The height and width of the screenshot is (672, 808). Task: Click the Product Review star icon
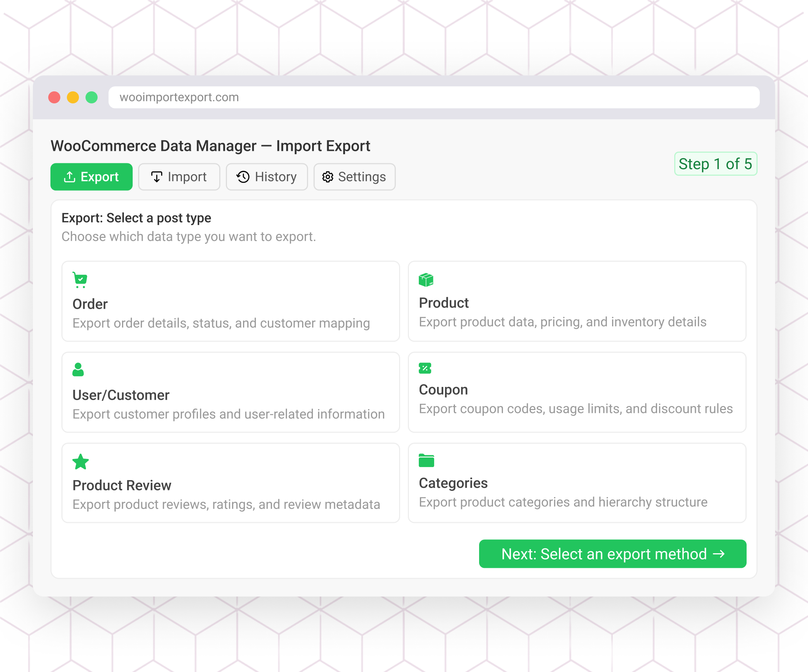pos(80,462)
